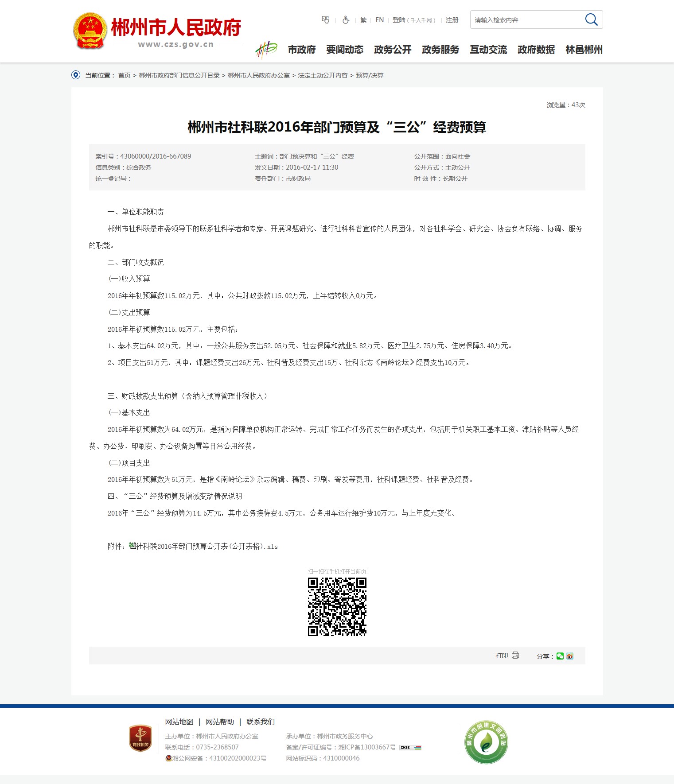Open 郴州市人民政府办公室 breadcrumb link
Viewport: 674px width, 784px height.
click(259, 75)
